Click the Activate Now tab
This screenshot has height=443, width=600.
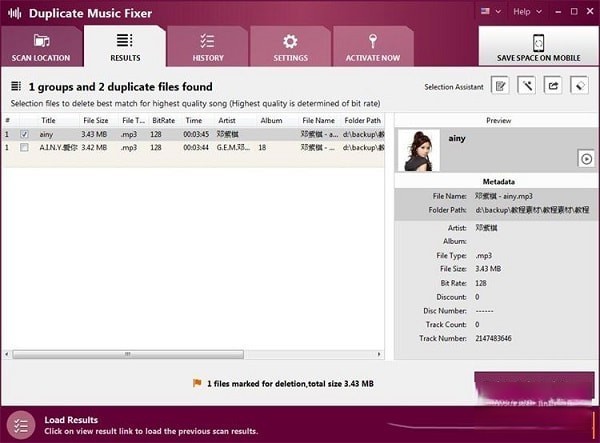pyautogui.click(x=373, y=47)
